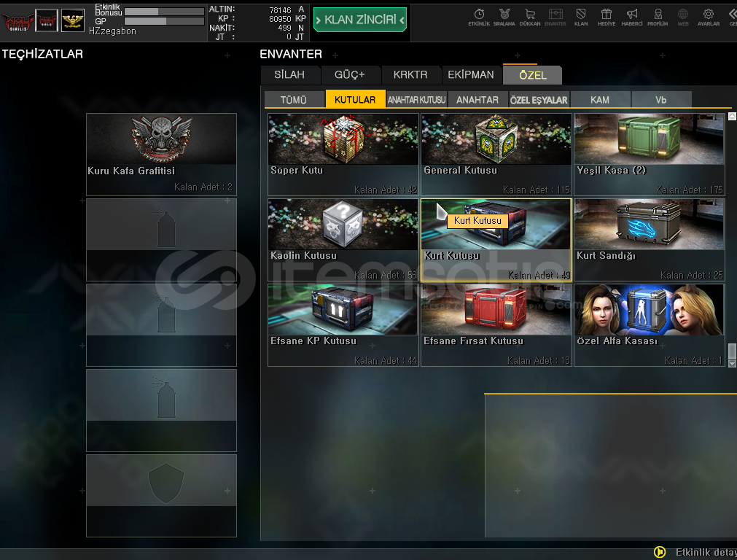The width and height of the screenshot is (737, 560).
Task: Select the Kurt Sandığı item
Action: tap(650, 240)
